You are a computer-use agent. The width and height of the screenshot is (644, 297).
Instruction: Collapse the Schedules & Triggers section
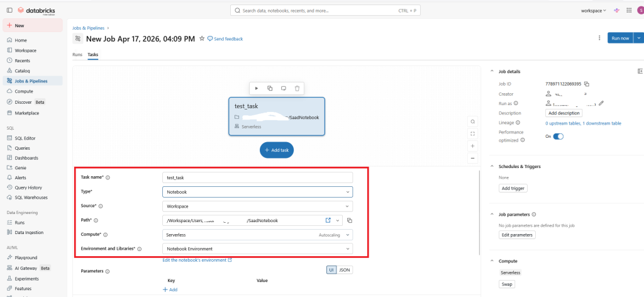coord(492,166)
